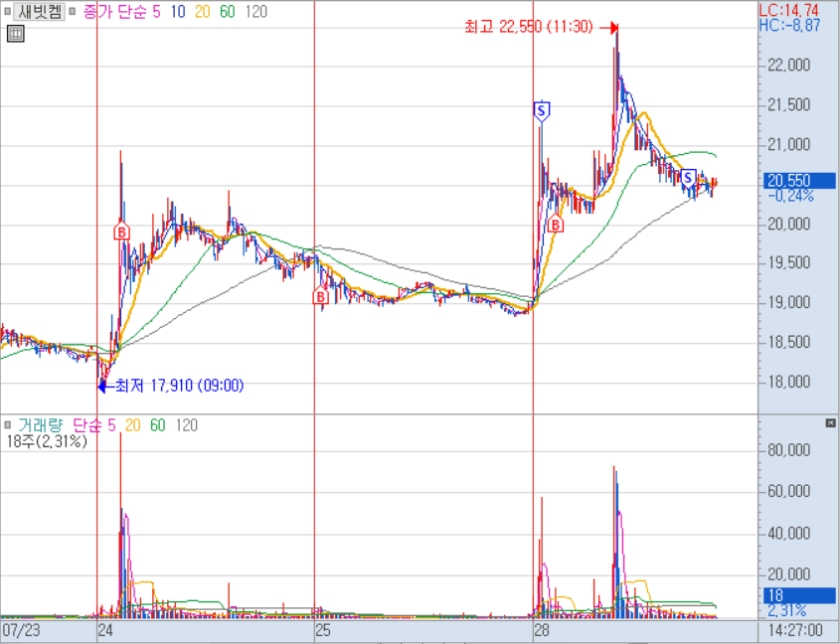Click the 최고 22,550 high price arrow
Screen dimensions: 840x644
point(613,28)
